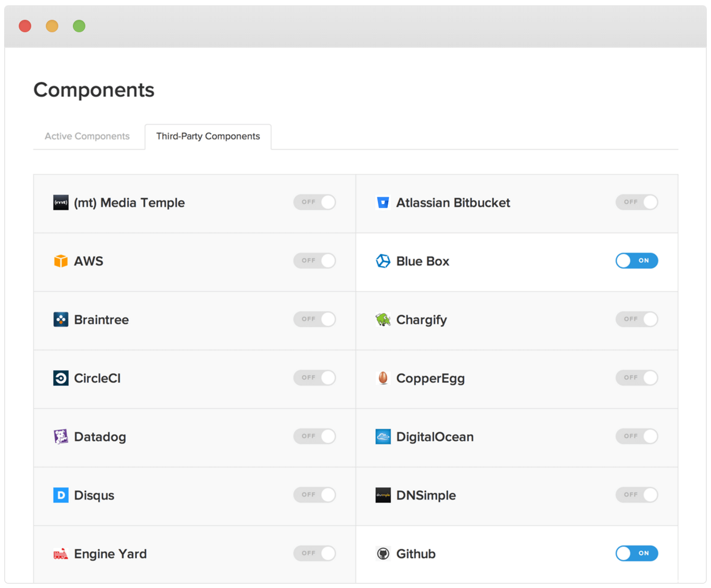711x588 pixels.
Task: Click the Github octocat icon
Action: pos(383,554)
